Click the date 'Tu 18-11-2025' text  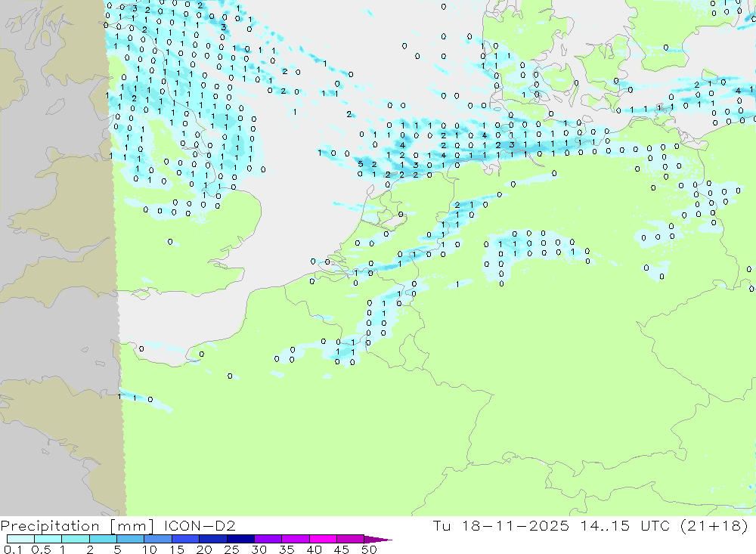click(501, 525)
